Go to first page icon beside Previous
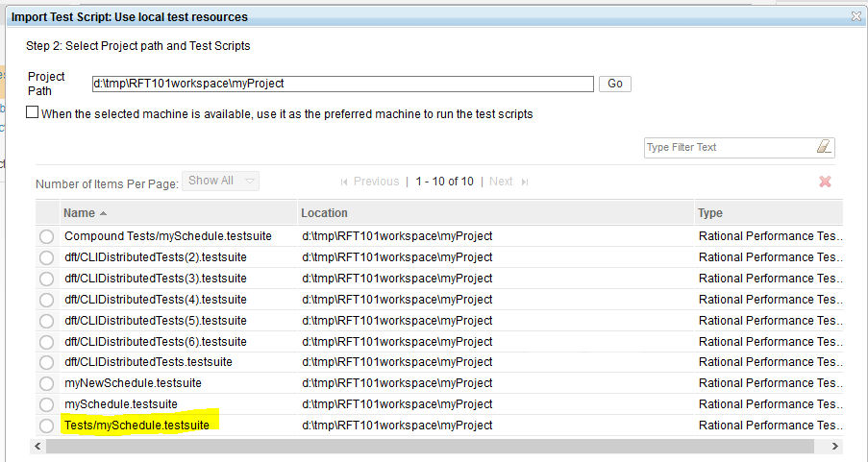This screenshot has height=462, width=868. tap(344, 182)
